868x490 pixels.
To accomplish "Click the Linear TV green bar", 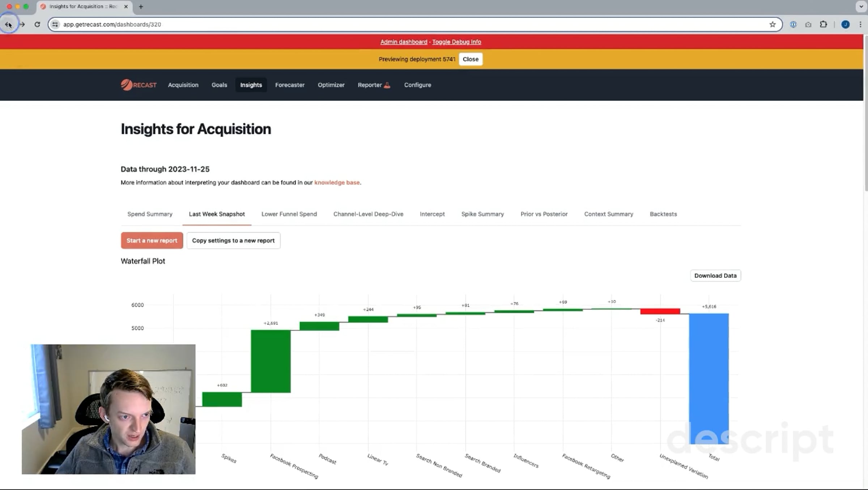I will [368, 319].
